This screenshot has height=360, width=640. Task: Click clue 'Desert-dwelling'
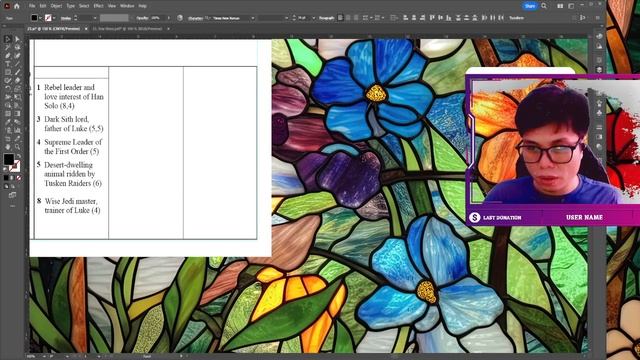[x=69, y=165]
